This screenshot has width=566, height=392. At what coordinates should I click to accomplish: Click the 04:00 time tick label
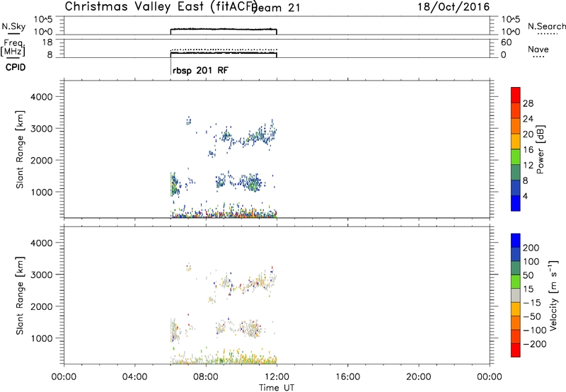tap(135, 377)
